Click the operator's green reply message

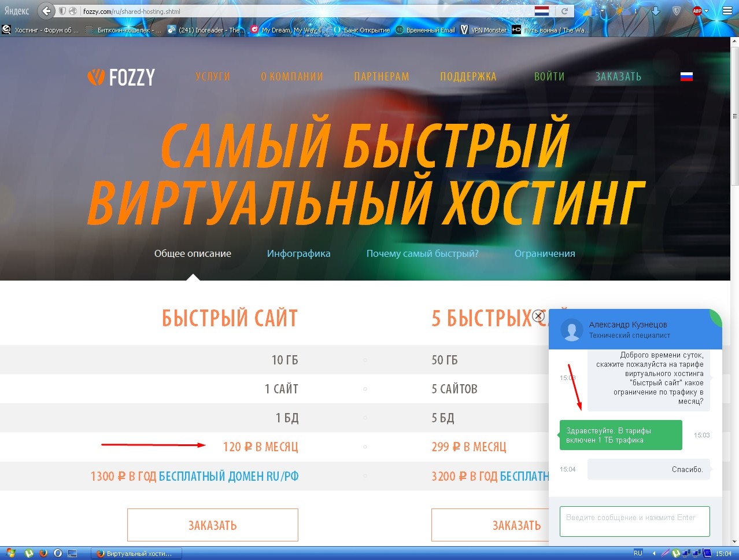(621, 435)
